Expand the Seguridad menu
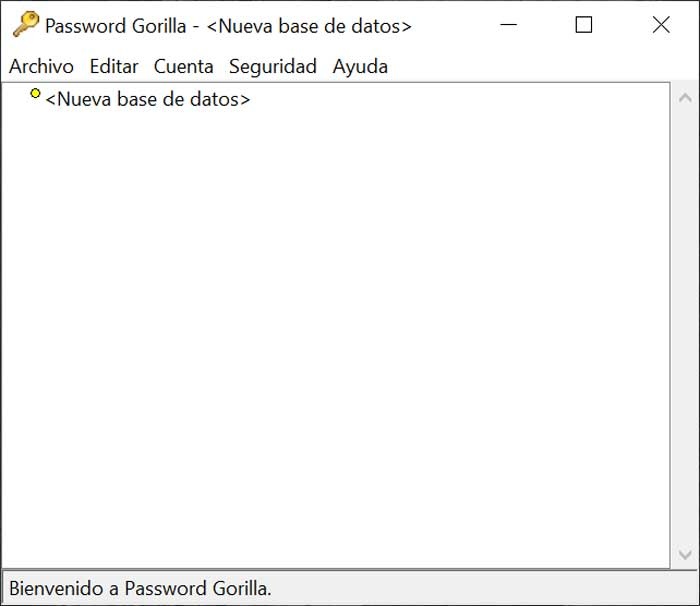Viewport: 700px width, 606px height. pyautogui.click(x=272, y=67)
